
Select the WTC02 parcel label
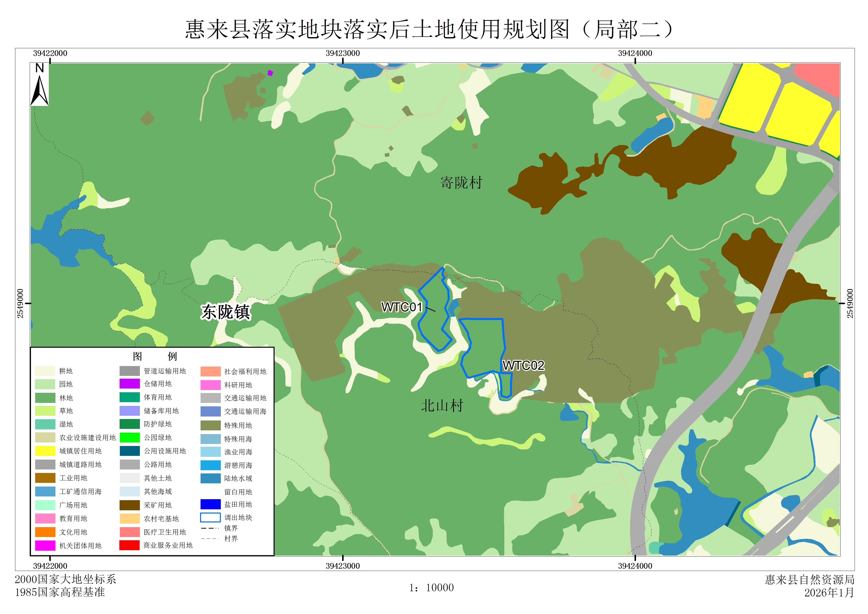[523, 365]
